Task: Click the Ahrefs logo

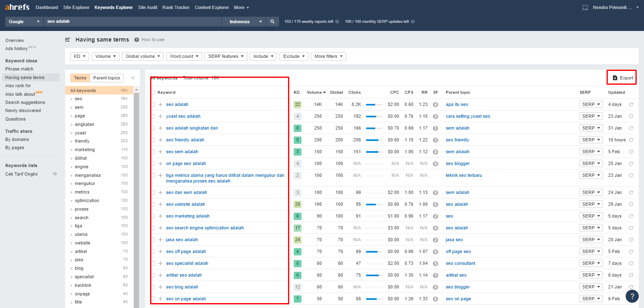Action: (x=17, y=7)
